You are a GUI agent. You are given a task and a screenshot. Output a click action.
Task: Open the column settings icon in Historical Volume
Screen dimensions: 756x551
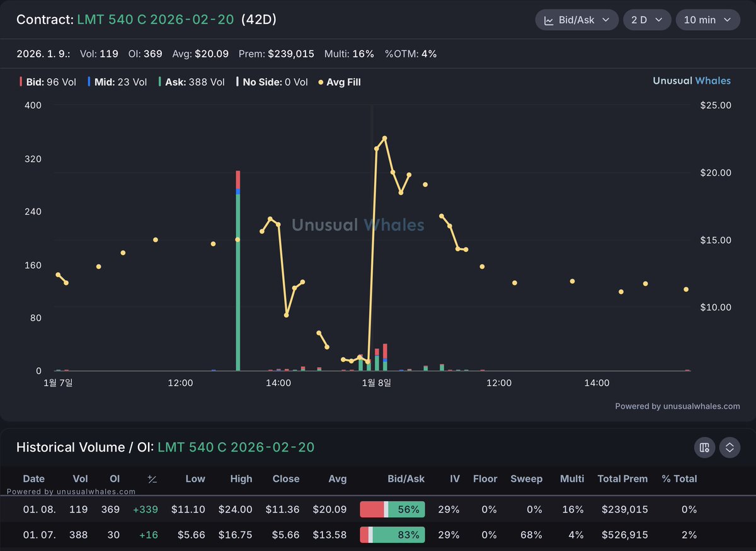(704, 448)
